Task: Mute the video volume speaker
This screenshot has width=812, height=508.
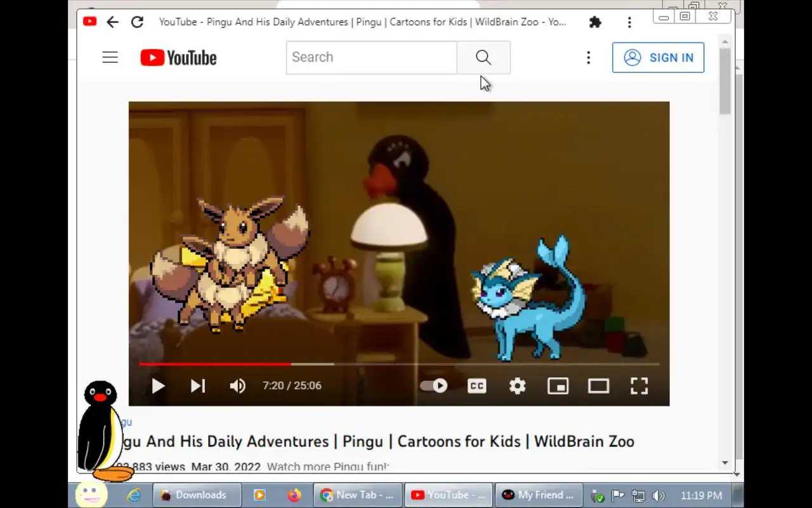Action: tap(238, 385)
